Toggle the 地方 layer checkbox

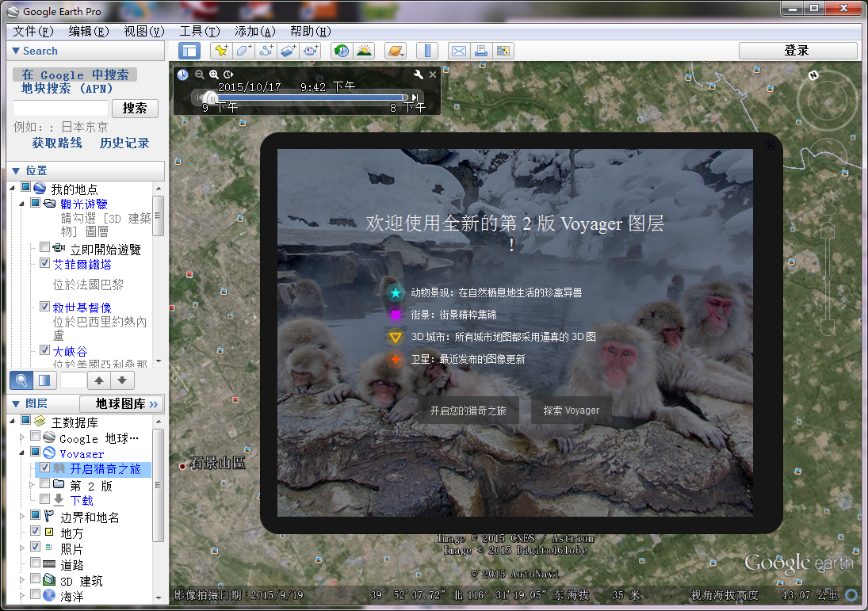tap(35, 531)
